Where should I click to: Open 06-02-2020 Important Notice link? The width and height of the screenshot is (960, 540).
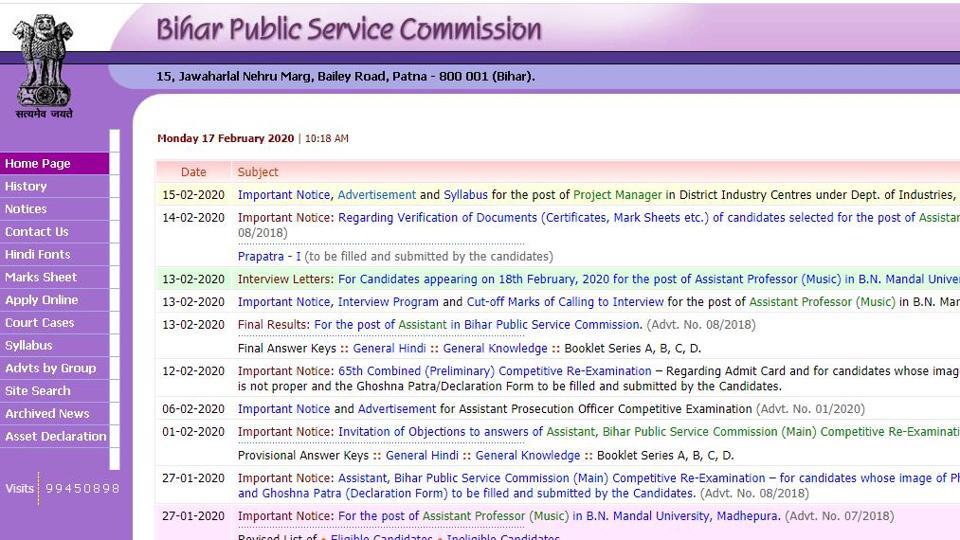[x=284, y=409]
